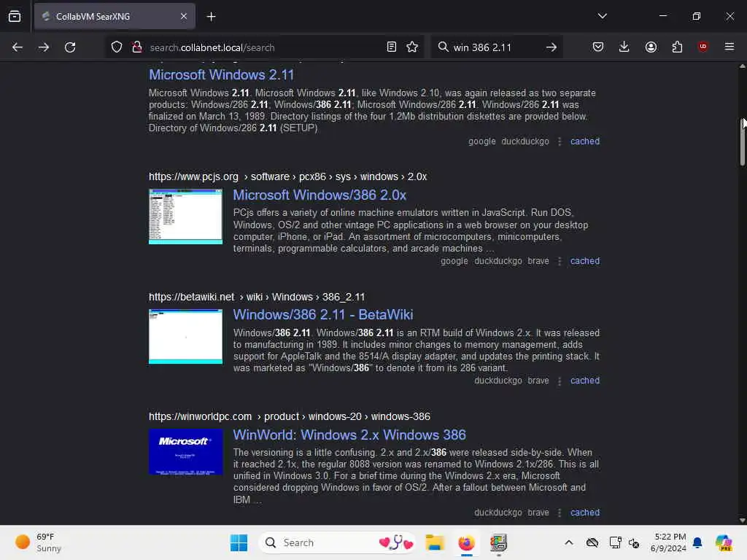Save page to Pocket icon
The width and height of the screenshot is (747, 560).
coord(598,47)
